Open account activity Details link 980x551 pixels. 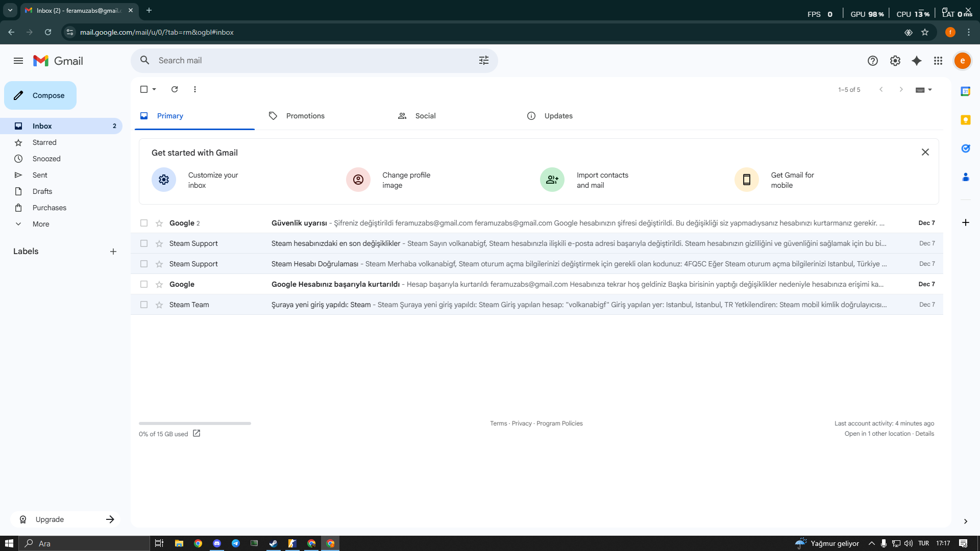(x=924, y=434)
